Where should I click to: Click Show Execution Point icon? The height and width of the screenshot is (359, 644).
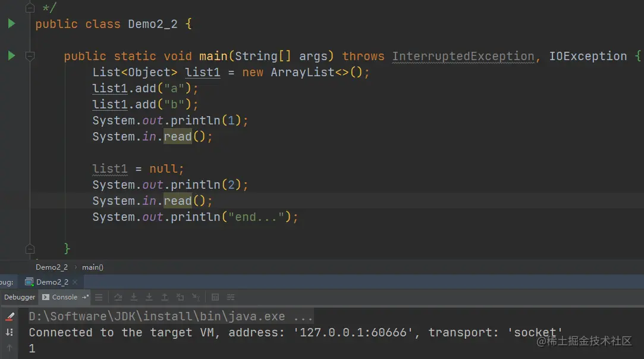[99, 297]
